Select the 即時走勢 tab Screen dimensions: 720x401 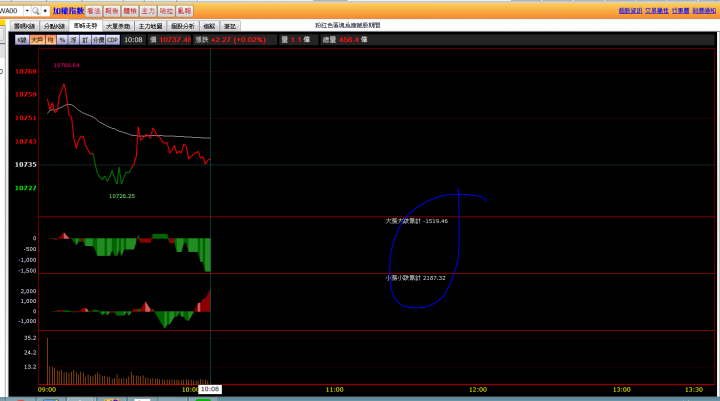coord(86,26)
